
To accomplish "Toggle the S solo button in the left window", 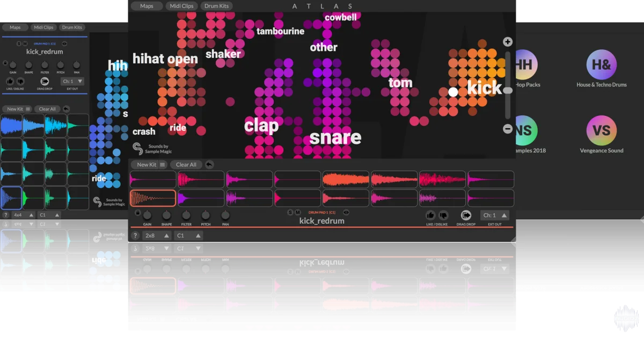I will (x=19, y=43).
